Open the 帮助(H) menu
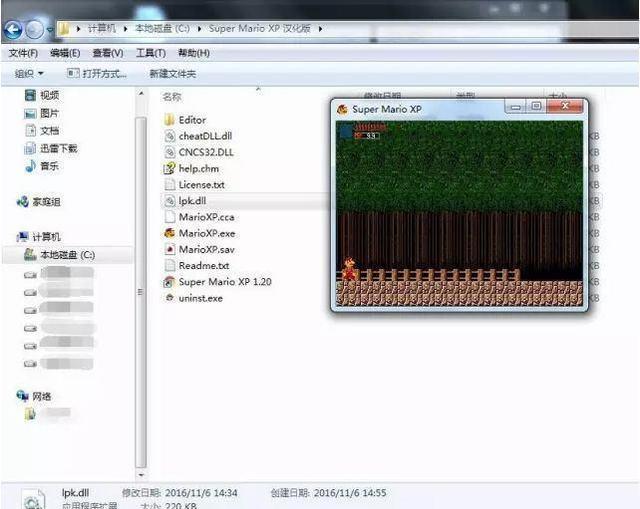This screenshot has height=509, width=640. coord(194,53)
